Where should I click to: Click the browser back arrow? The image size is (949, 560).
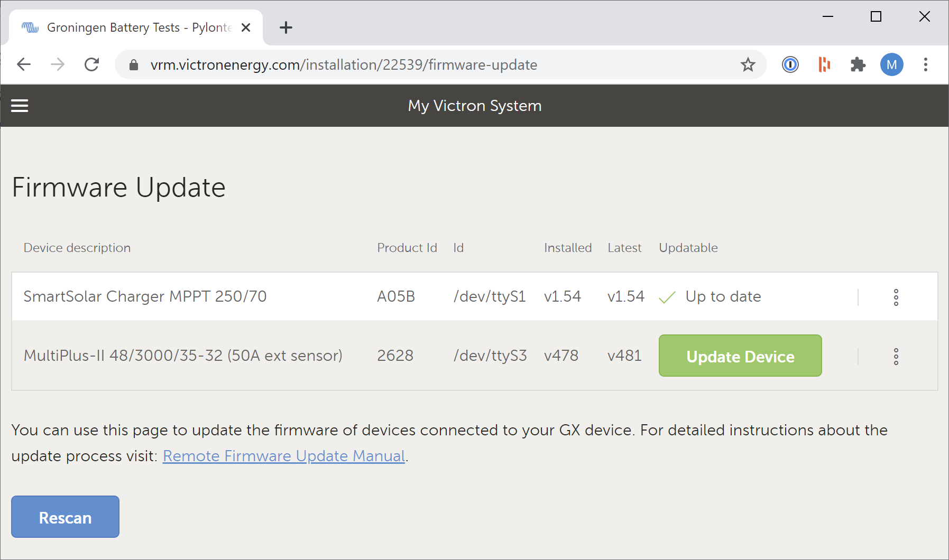[24, 64]
